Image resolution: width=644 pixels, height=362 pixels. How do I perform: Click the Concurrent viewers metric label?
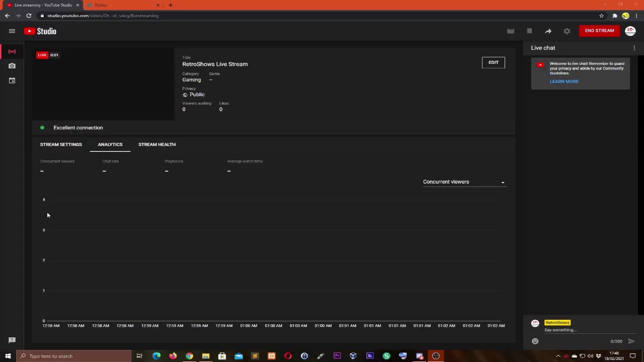(x=57, y=161)
